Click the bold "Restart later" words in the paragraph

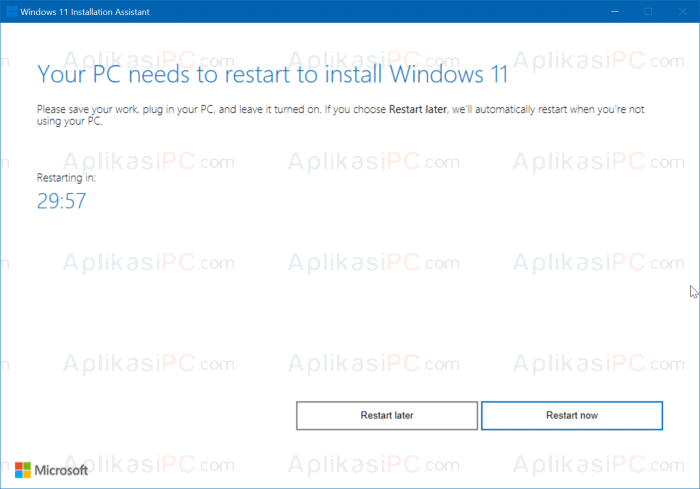click(417, 109)
